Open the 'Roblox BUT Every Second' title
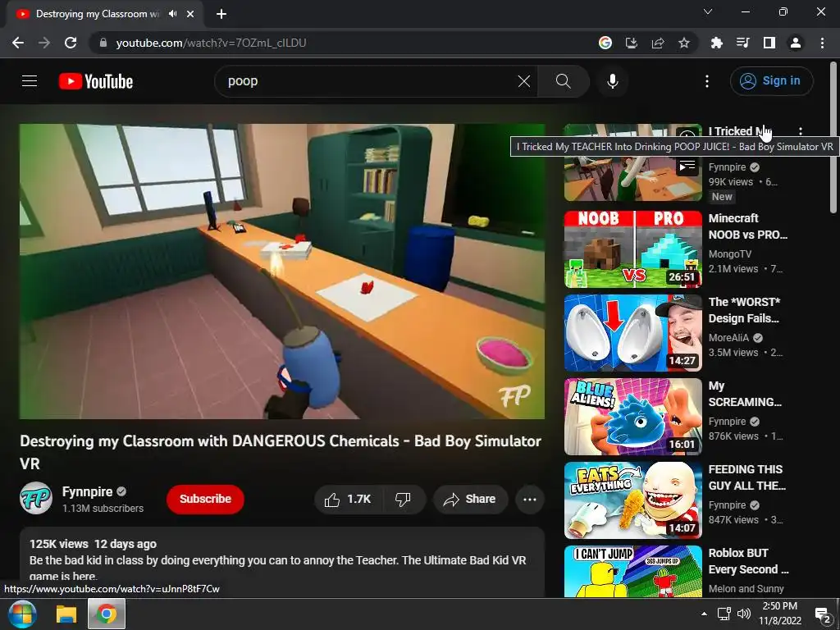Screen dimensions: 840x630 [748, 560]
